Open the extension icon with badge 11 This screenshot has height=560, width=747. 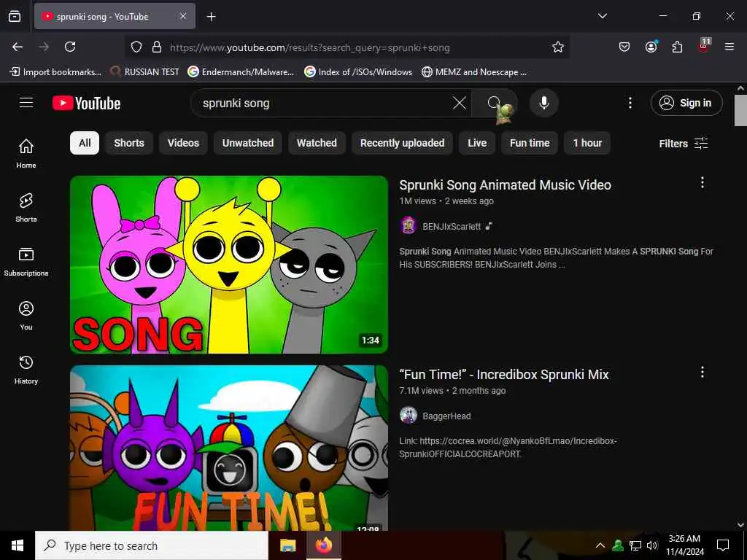[704, 46]
